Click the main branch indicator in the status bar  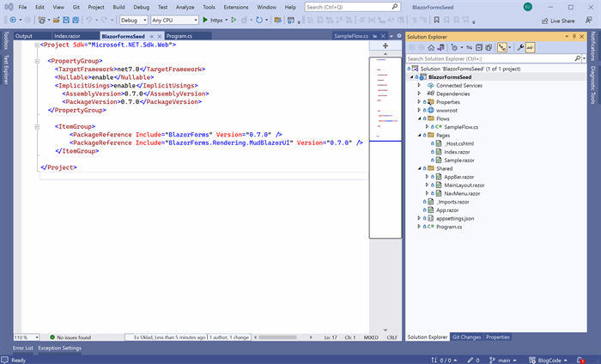503,361
